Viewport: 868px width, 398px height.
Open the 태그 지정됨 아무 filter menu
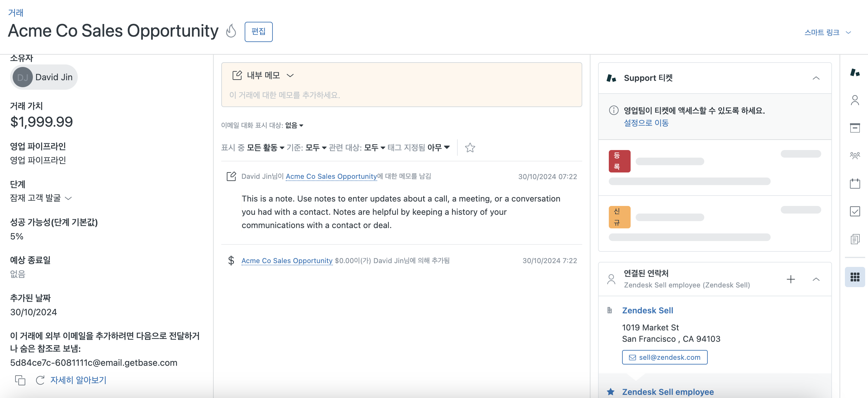pyautogui.click(x=438, y=148)
